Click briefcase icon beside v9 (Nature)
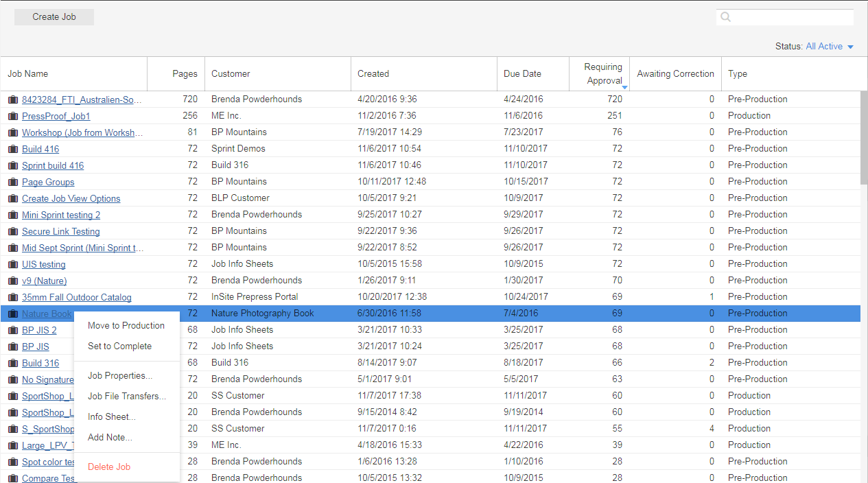 pos(12,281)
